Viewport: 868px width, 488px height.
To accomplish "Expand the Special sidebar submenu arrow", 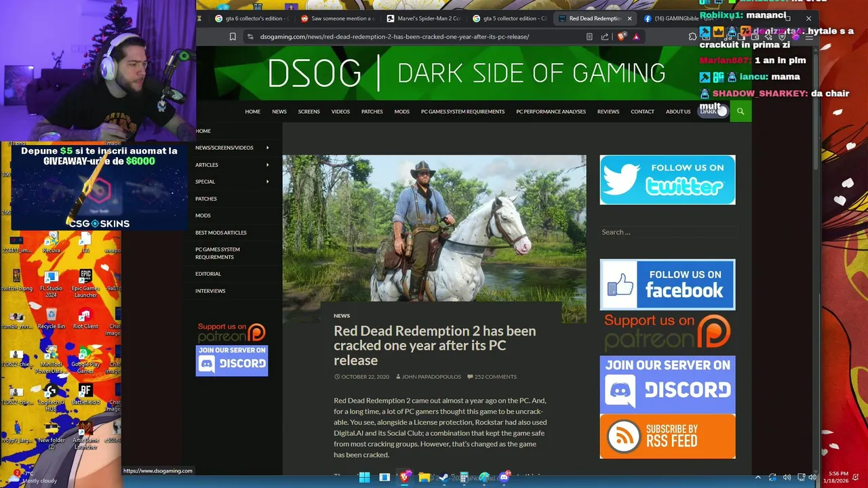I will (x=267, y=182).
